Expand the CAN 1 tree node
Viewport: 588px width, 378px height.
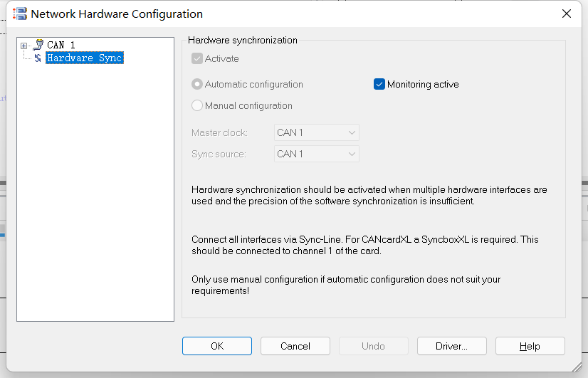click(23, 46)
